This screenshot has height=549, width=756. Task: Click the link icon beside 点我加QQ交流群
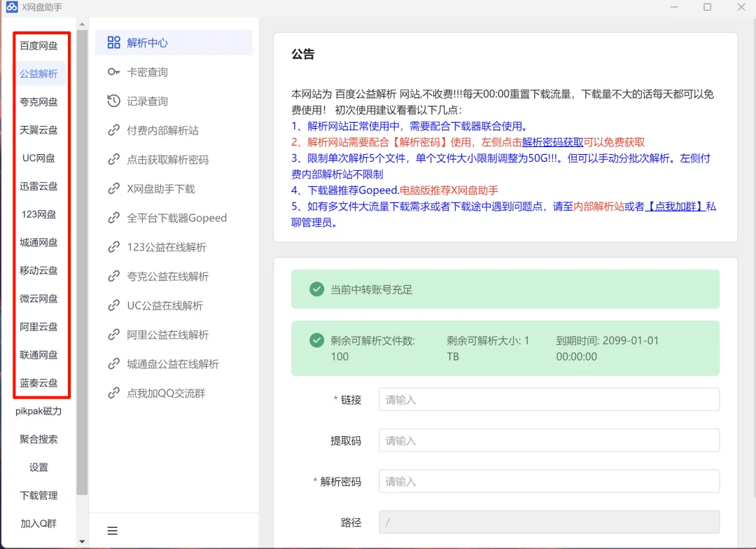click(x=114, y=393)
